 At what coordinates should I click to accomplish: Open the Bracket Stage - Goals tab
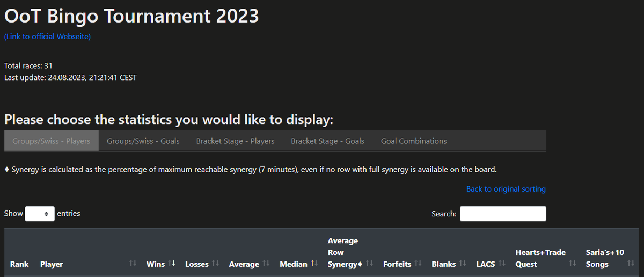point(327,141)
